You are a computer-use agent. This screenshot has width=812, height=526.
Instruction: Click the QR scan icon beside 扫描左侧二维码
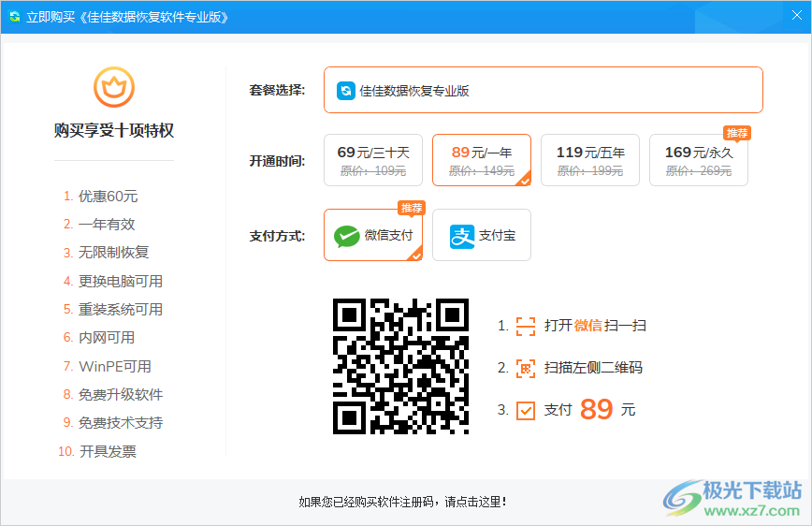pyautogui.click(x=526, y=369)
